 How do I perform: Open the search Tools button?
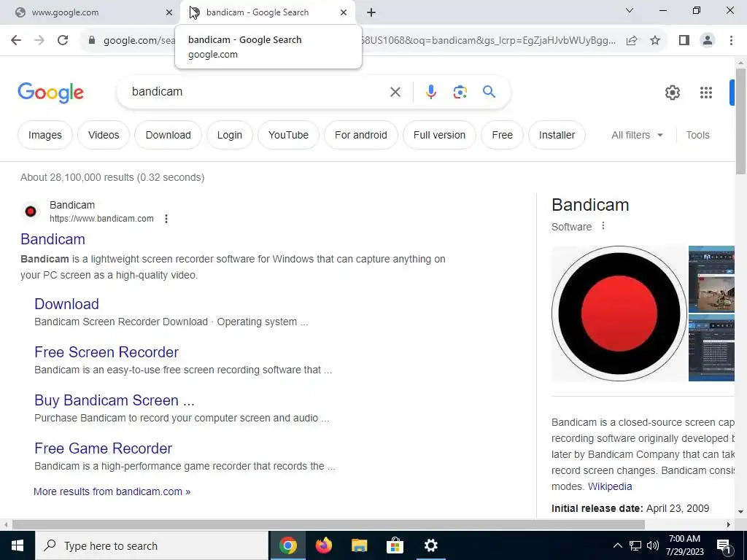697,135
